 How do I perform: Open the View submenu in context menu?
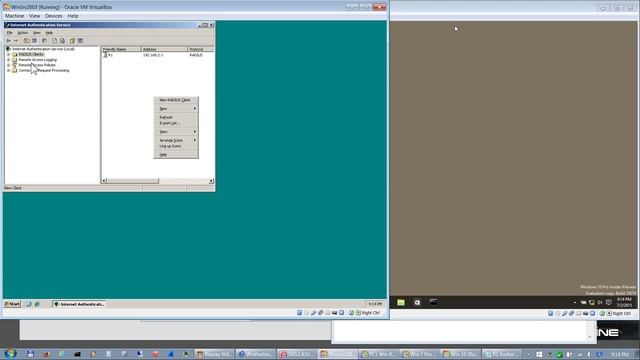[176, 132]
